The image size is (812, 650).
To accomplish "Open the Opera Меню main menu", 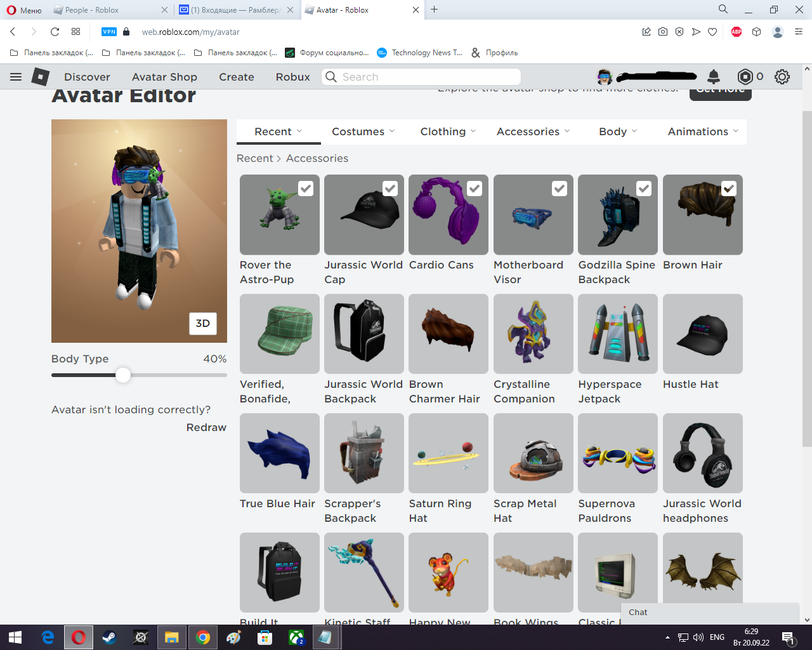I will click(x=24, y=10).
